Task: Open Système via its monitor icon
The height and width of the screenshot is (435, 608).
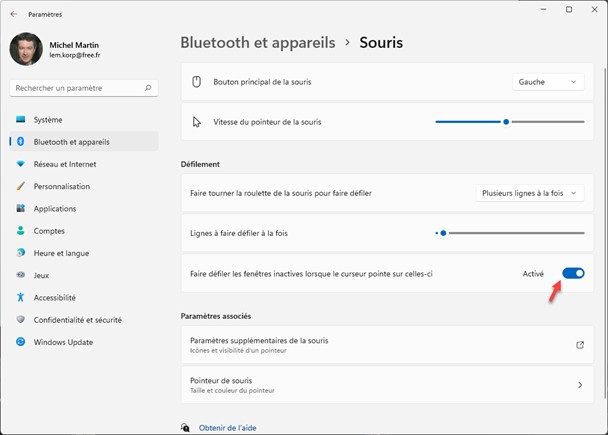Action: 20,120
